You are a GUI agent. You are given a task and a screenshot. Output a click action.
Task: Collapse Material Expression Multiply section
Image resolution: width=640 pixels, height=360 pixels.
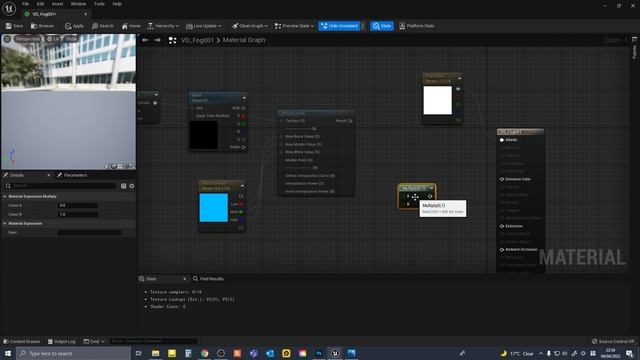[x=5, y=196]
